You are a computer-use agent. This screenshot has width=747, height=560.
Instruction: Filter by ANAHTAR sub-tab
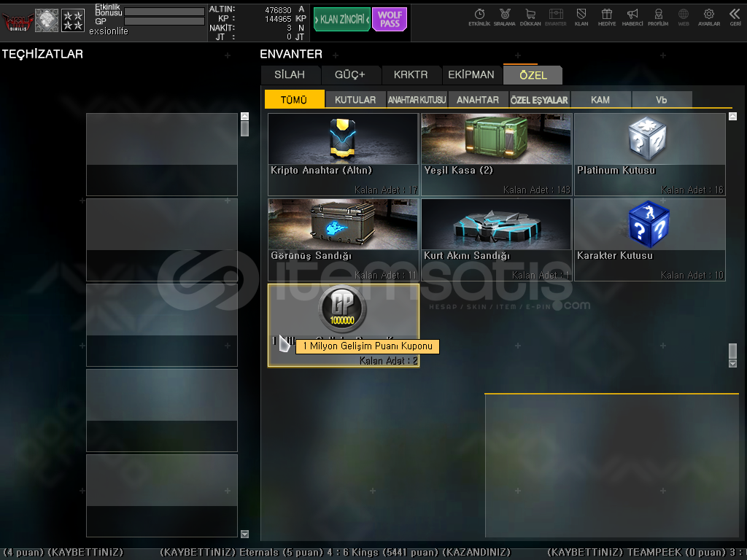pyautogui.click(x=478, y=100)
